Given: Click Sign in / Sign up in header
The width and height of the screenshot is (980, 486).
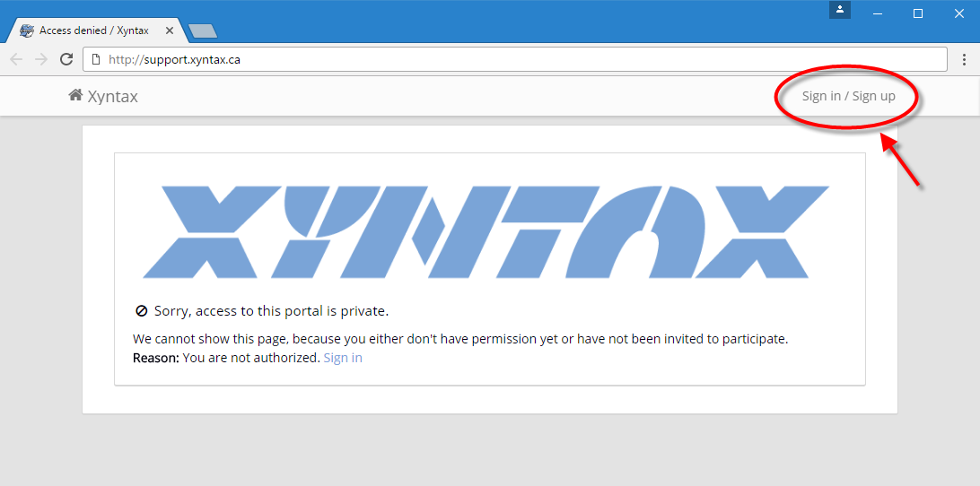Looking at the screenshot, I should tap(849, 96).
